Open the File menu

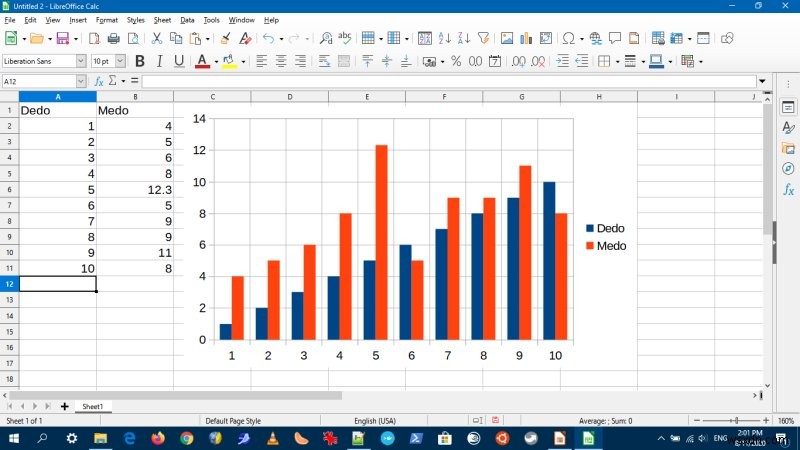[x=10, y=20]
